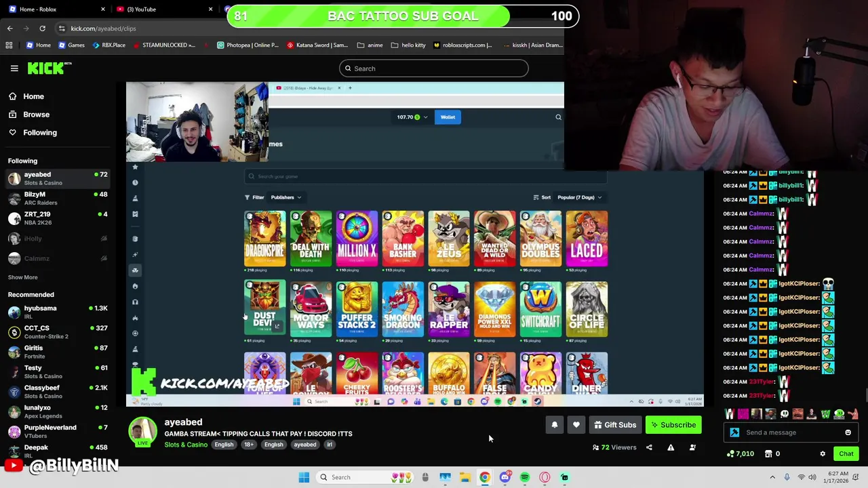Open the anime bookmarks folder
The width and height of the screenshot is (868, 488).
[370, 45]
